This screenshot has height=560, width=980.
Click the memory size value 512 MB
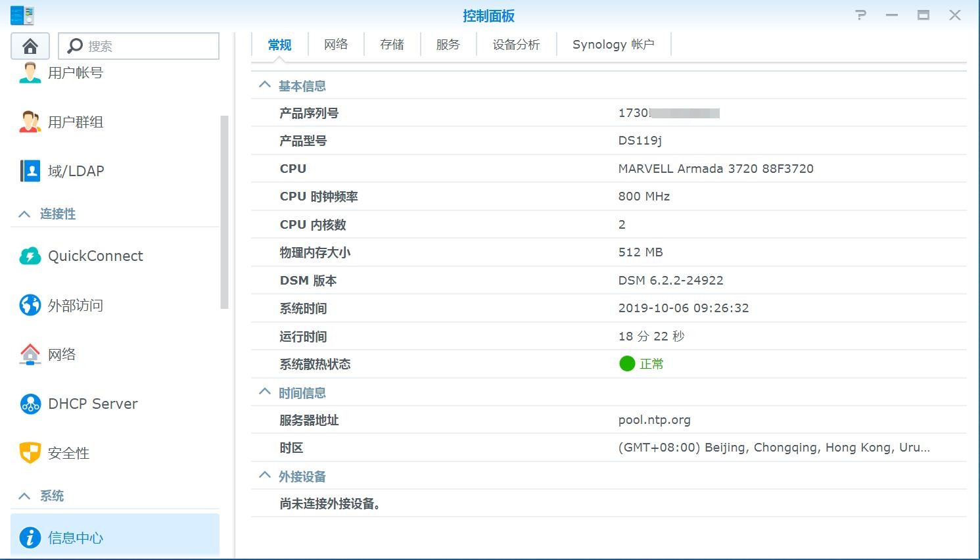point(641,252)
